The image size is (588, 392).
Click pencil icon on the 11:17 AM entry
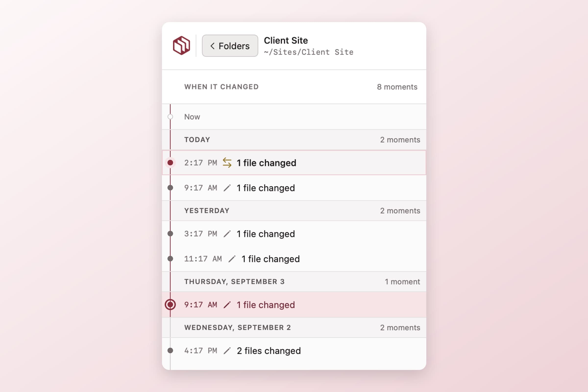[232, 259]
